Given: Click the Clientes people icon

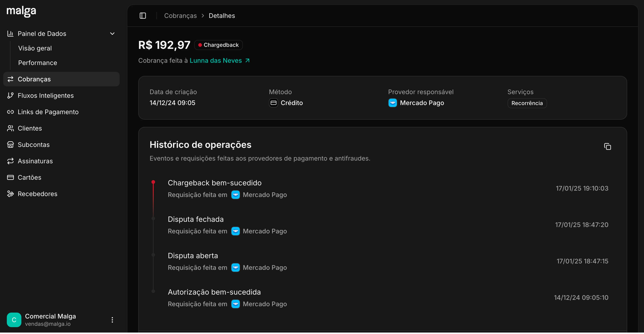Looking at the screenshot, I should pyautogui.click(x=10, y=128).
